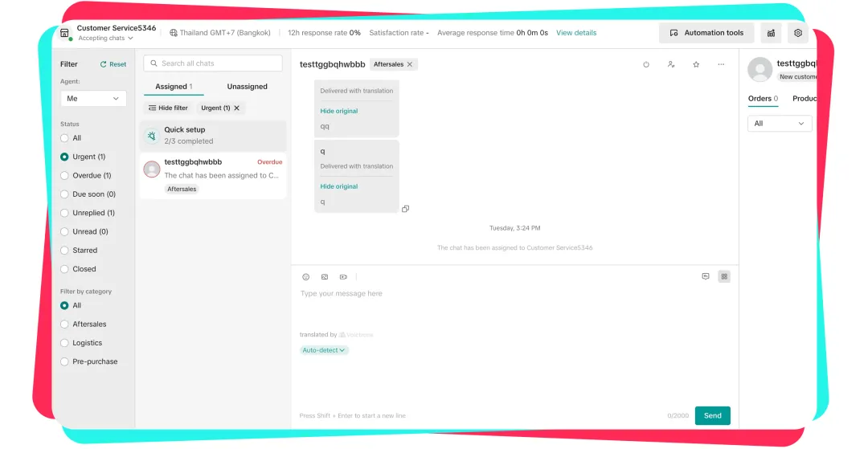Open the View details link
Viewport: 868px width, 449px height.
click(x=576, y=33)
